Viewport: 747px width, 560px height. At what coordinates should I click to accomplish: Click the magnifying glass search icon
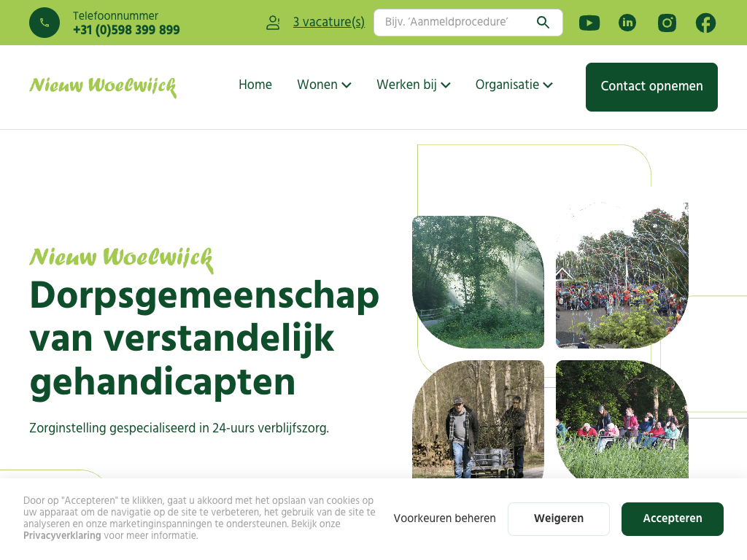point(543,22)
